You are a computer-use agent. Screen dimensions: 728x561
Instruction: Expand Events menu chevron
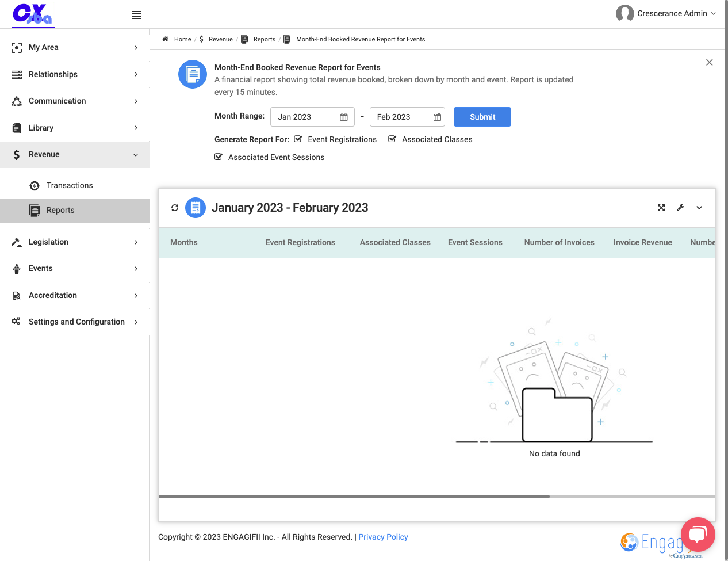click(136, 269)
